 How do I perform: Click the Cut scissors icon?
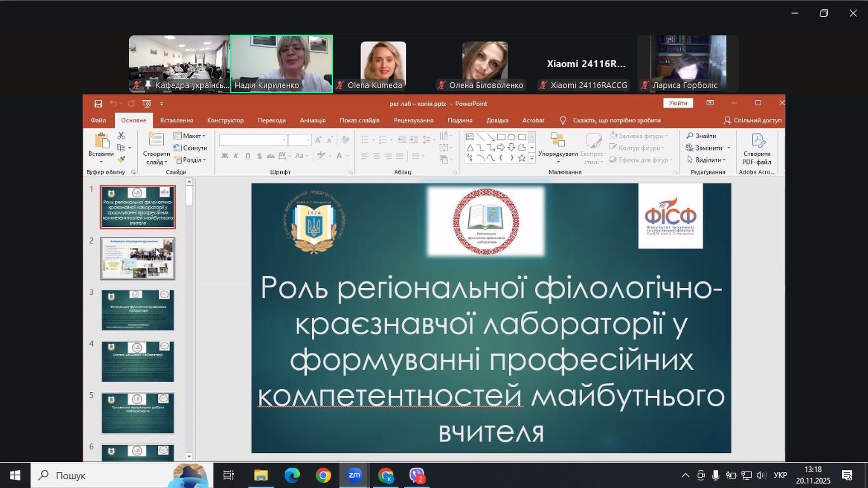coord(121,136)
